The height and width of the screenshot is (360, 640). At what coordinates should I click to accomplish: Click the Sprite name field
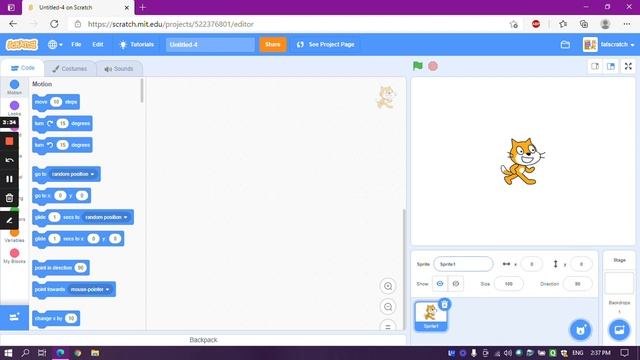tap(463, 264)
